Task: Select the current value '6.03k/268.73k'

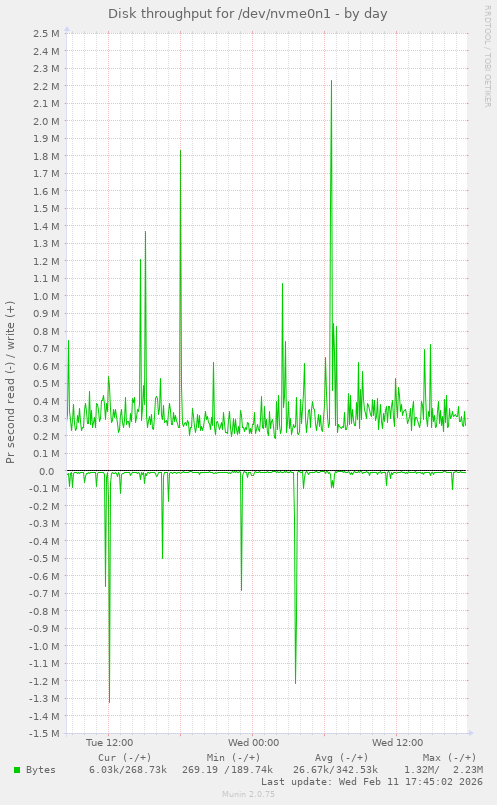Action: [x=128, y=770]
